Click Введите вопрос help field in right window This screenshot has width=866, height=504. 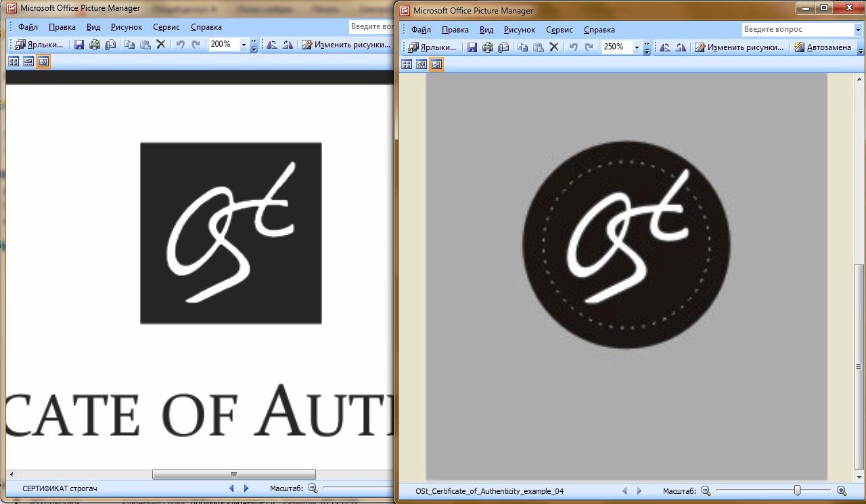797,30
